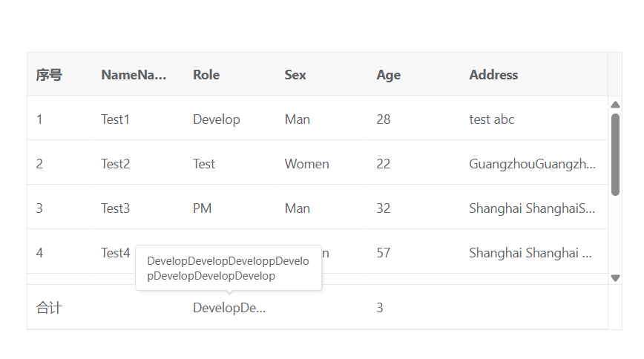Click the truncated NameNa... column header
The image size is (644, 359).
(134, 75)
